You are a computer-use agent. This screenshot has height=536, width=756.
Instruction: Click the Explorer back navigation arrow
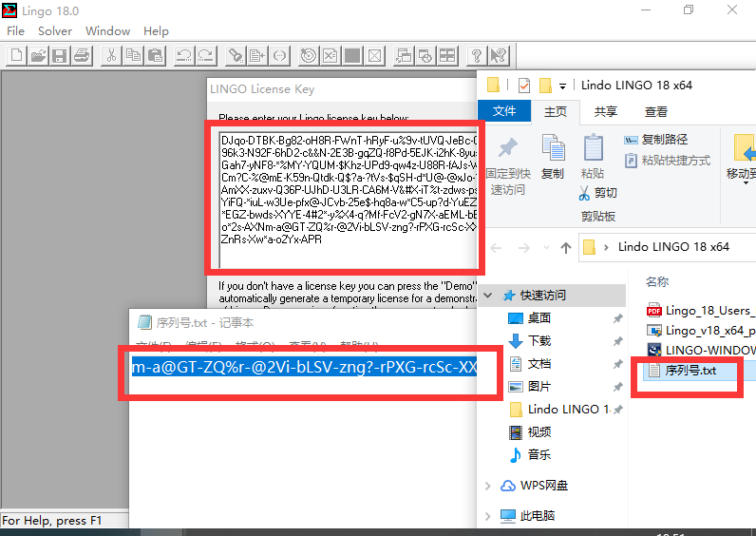pos(496,248)
